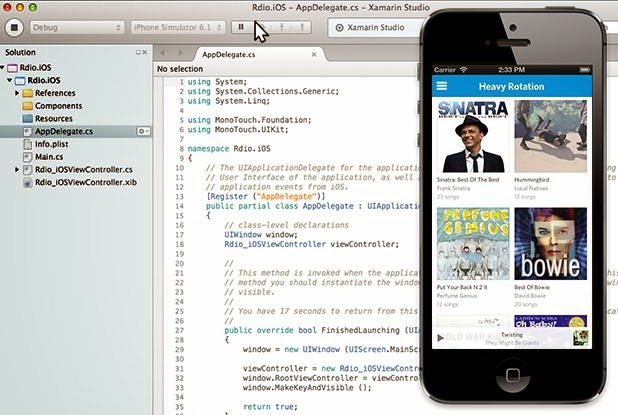Open the iPhone Simulator 6.1 target dropdown
Screen dimensions: 618x415
178,28
